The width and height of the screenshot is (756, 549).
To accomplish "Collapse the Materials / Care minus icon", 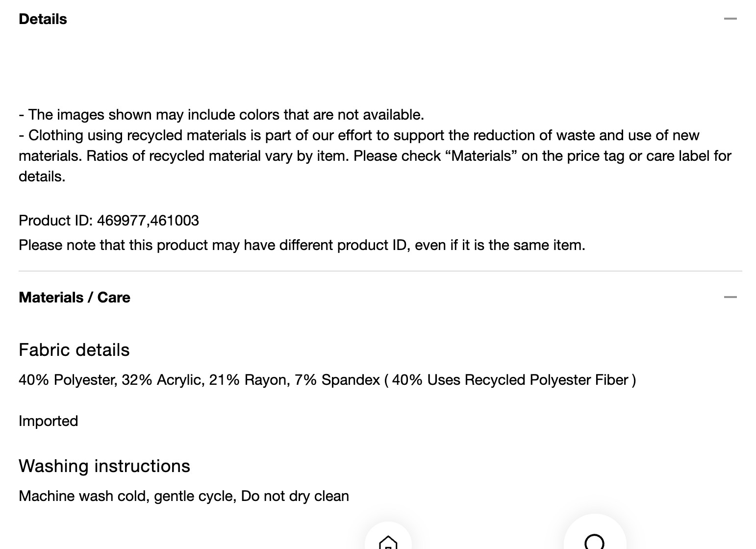I will [x=730, y=297].
